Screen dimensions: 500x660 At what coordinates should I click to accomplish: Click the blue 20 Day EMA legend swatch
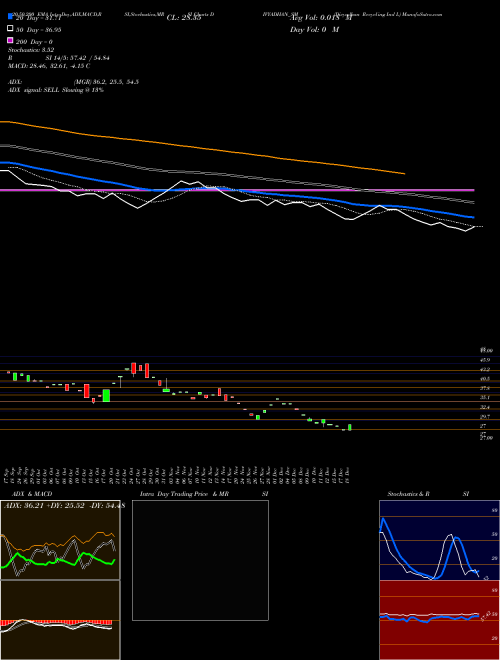pos(10,17)
